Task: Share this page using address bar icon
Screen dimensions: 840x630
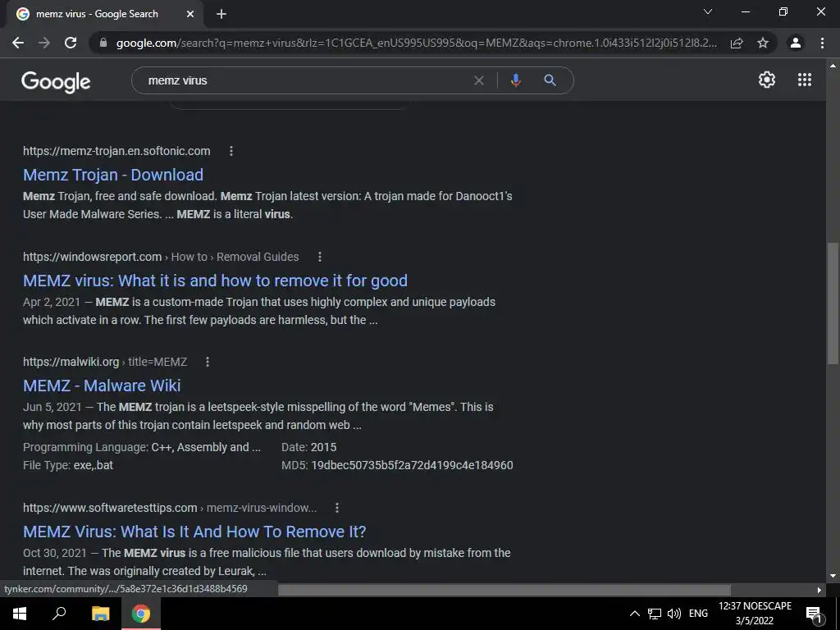Action: tap(737, 43)
